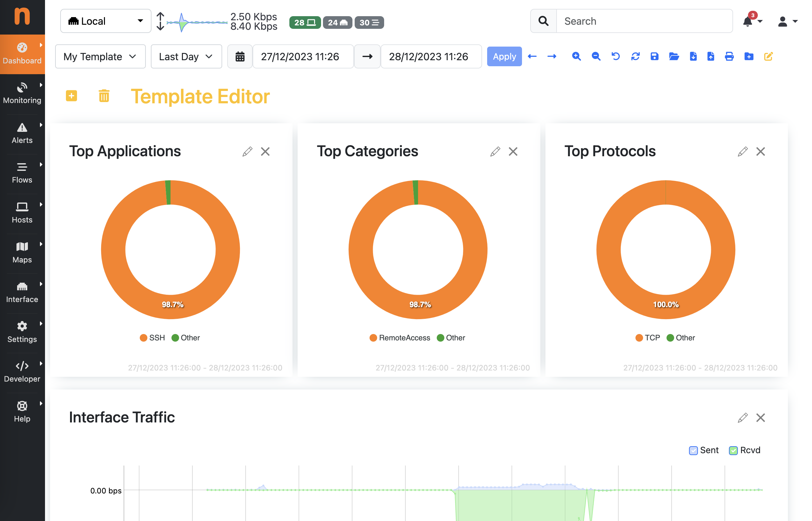Open the Dashboard sidebar item
The image size is (812, 521).
coord(22,54)
